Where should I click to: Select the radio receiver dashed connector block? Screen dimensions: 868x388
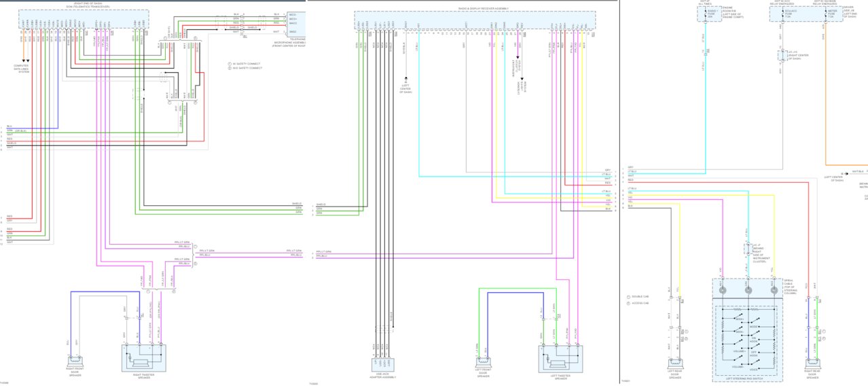point(475,20)
